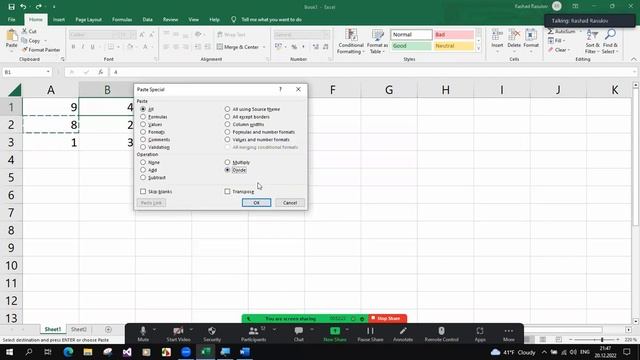Viewport: 640px width, 360px height.
Task: Click the Format Painter brush icon
Action: coord(24,50)
